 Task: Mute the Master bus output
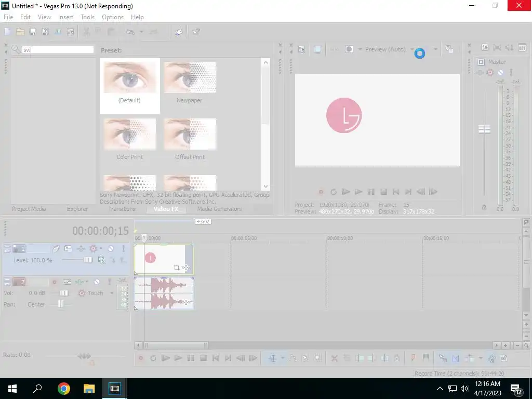[x=500, y=72]
